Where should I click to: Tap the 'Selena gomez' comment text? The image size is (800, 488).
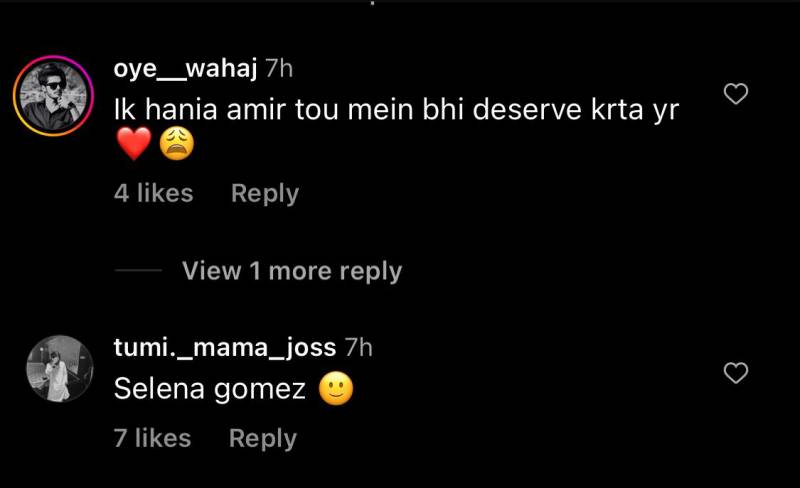coord(210,389)
